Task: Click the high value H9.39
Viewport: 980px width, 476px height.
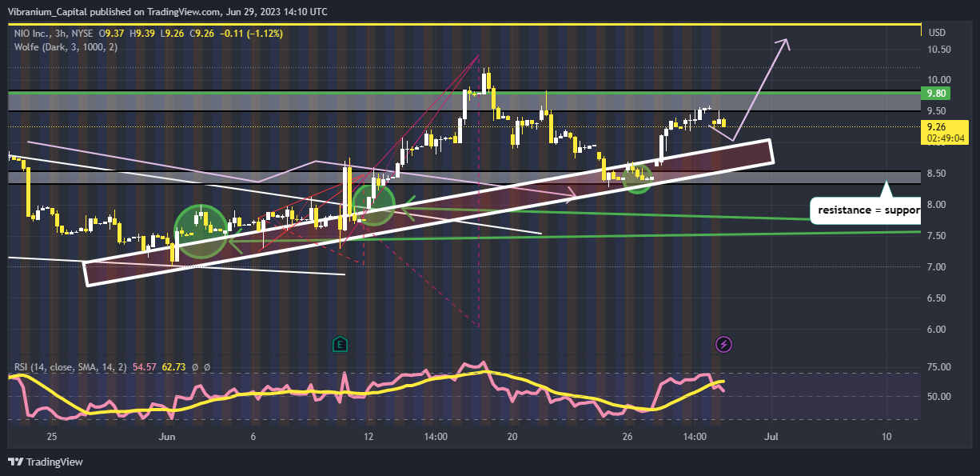Action: pos(144,33)
